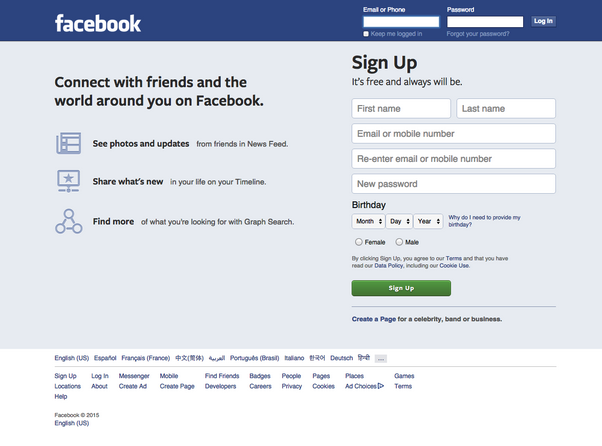This screenshot has height=446, width=602.
Task: Select the Male radio button
Action: (x=399, y=242)
